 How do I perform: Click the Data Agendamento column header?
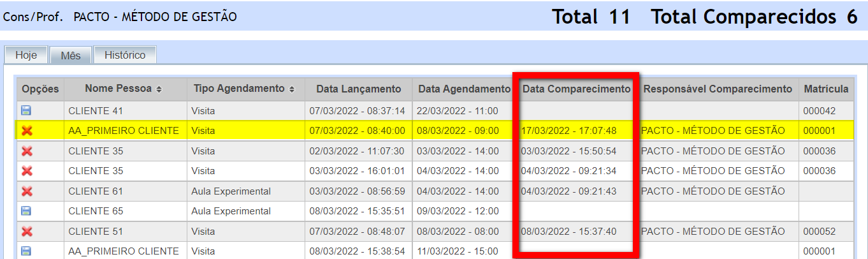pos(464,89)
